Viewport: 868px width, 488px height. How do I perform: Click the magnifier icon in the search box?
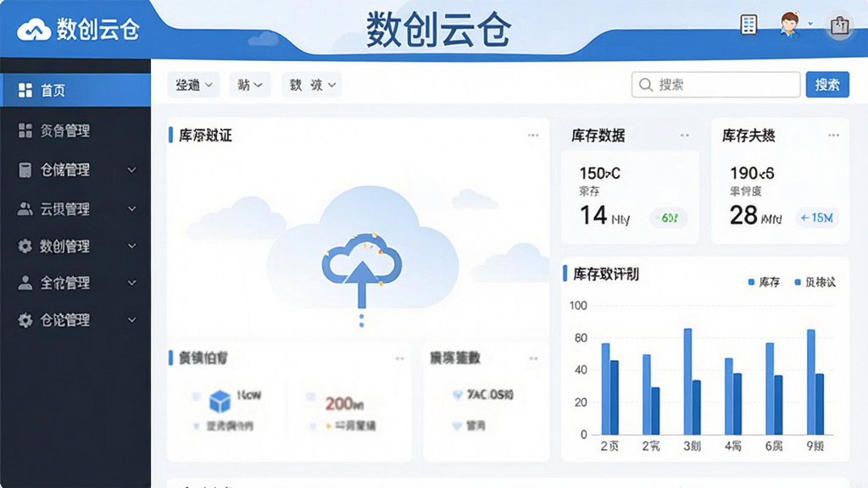point(645,85)
